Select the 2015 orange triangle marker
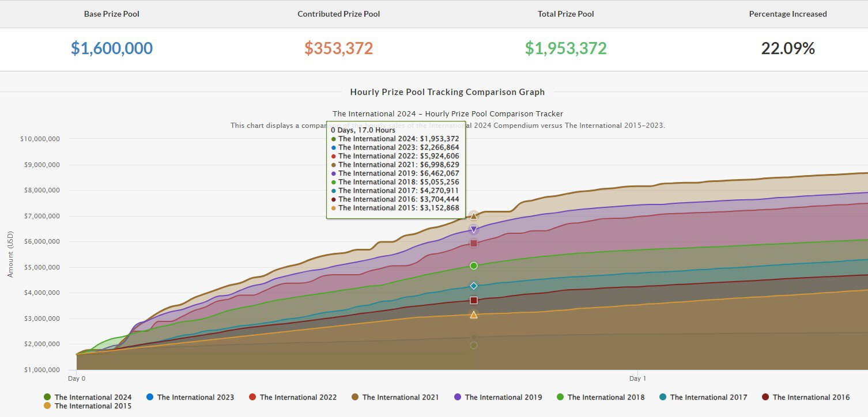This screenshot has height=417, width=868. (474, 314)
